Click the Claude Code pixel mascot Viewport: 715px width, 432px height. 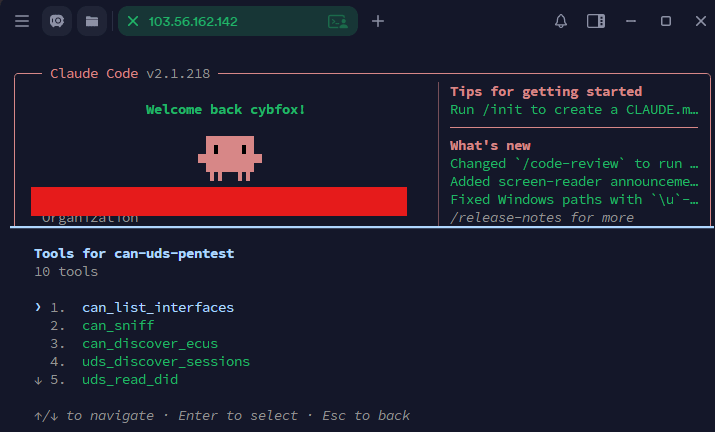[x=230, y=158]
